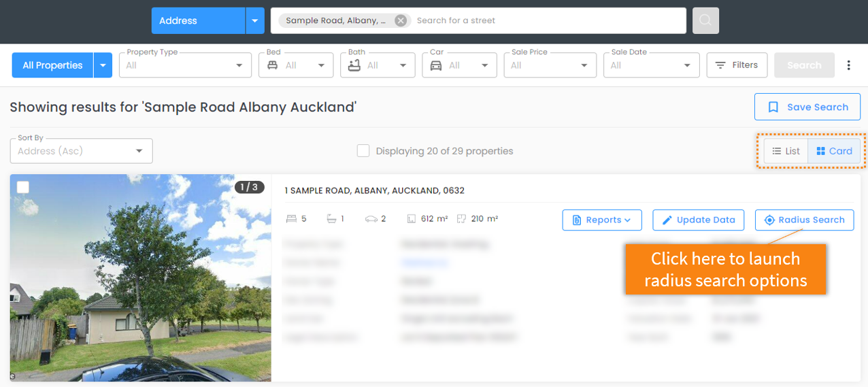
Task: Click the grey Search button
Action: tap(804, 65)
